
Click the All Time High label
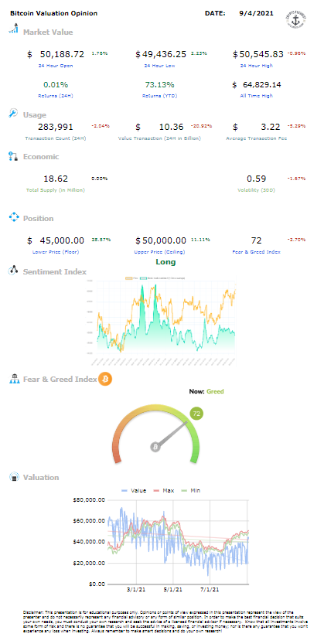tap(257, 96)
